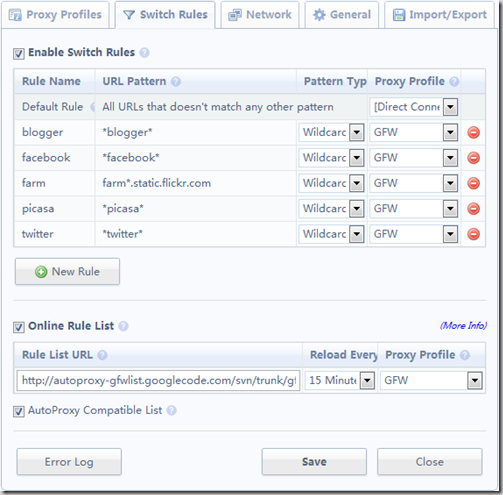The image size is (503, 495).
Task: Open the More Info link
Action: pos(463,325)
